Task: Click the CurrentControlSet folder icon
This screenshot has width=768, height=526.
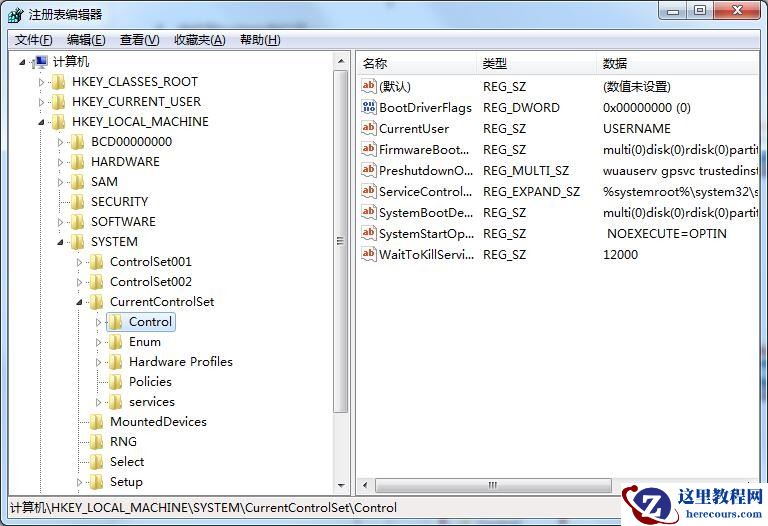Action: point(96,302)
